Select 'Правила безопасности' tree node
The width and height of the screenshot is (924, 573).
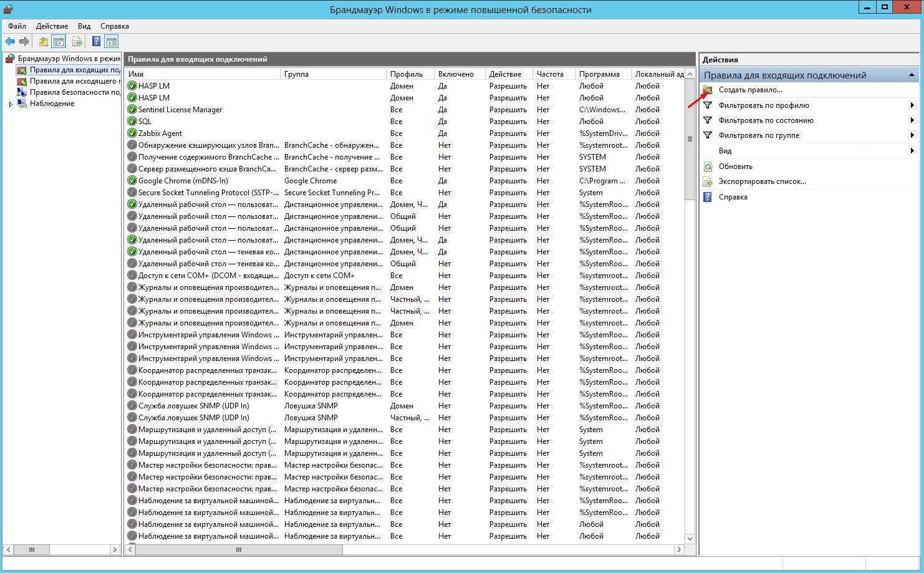point(75,92)
